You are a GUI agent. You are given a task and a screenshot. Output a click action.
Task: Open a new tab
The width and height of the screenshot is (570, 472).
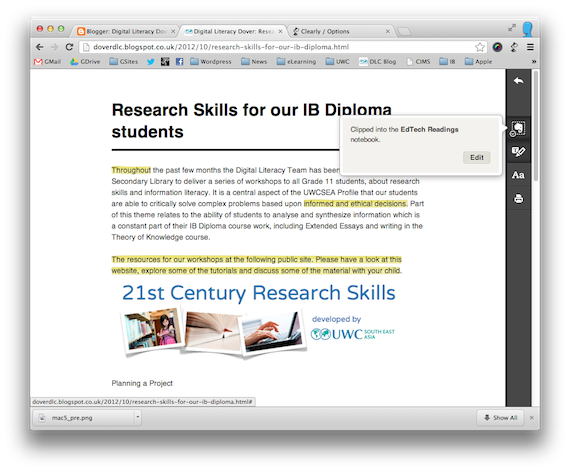(x=404, y=32)
